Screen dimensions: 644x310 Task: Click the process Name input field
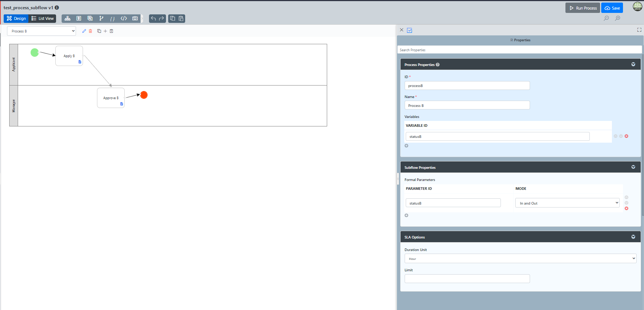[467, 105]
